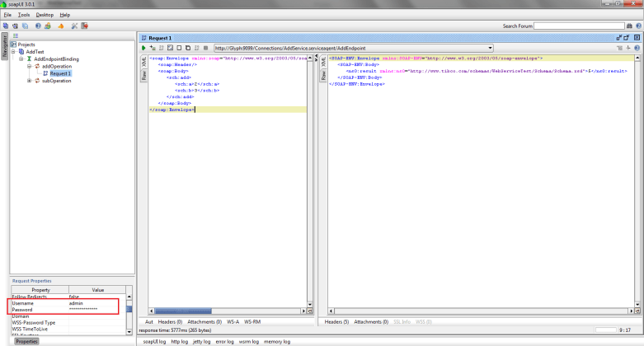Viewport: 644px width, 346px height.
Task: Click the new soapUI project toolbar icon
Action: pyautogui.click(x=6, y=26)
